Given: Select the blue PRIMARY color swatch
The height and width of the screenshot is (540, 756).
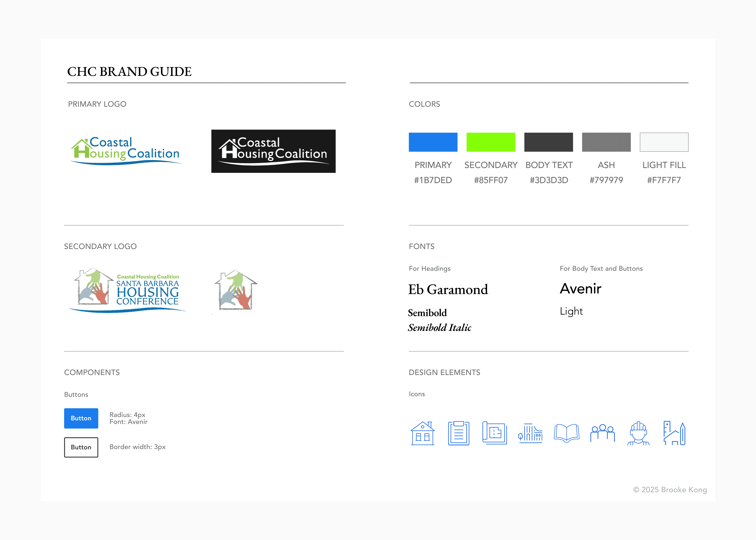Looking at the screenshot, I should [x=433, y=142].
